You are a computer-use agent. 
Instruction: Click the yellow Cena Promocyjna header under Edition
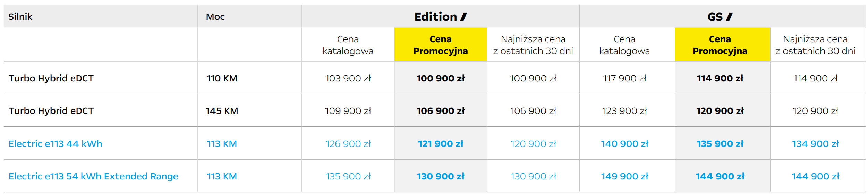441,45
